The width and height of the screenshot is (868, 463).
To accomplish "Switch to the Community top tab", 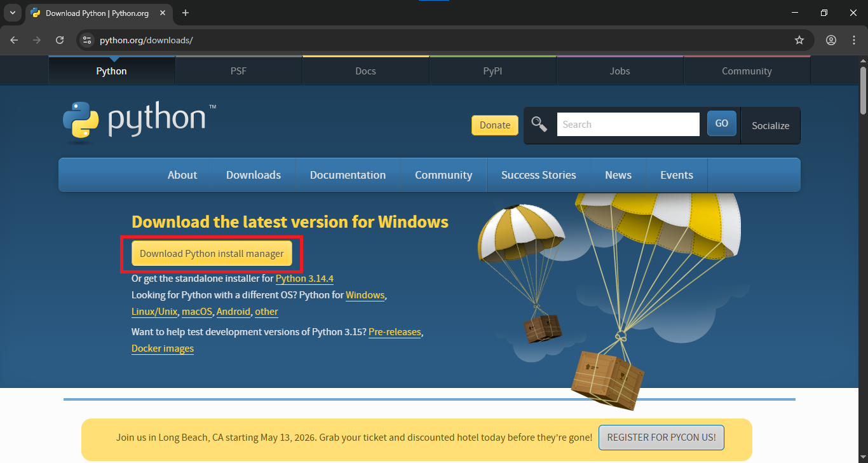I will click(x=747, y=71).
